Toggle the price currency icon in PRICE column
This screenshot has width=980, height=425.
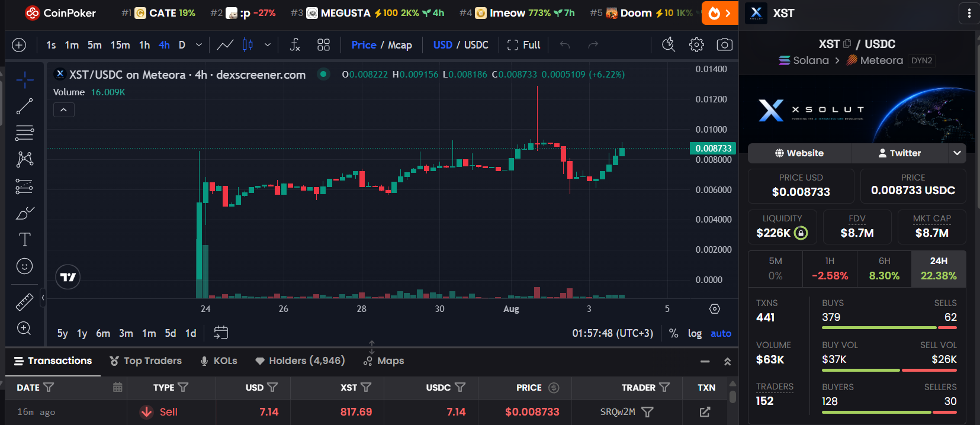pyautogui.click(x=554, y=388)
